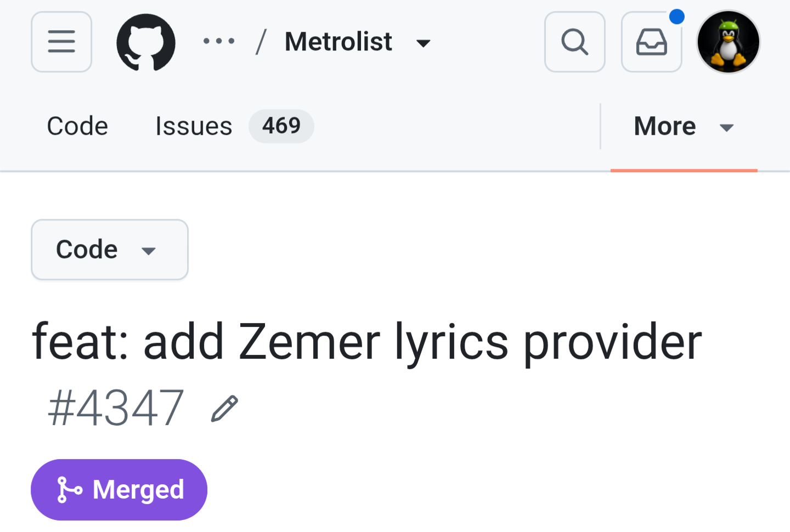Edit the title with the pencil icon

(224, 409)
